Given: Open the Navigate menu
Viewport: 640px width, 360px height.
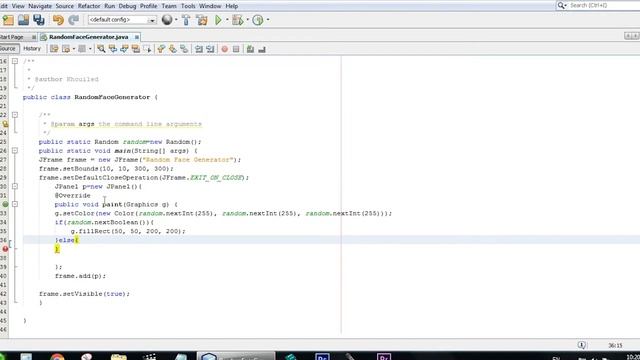Looking at the screenshot, I should [40, 6].
